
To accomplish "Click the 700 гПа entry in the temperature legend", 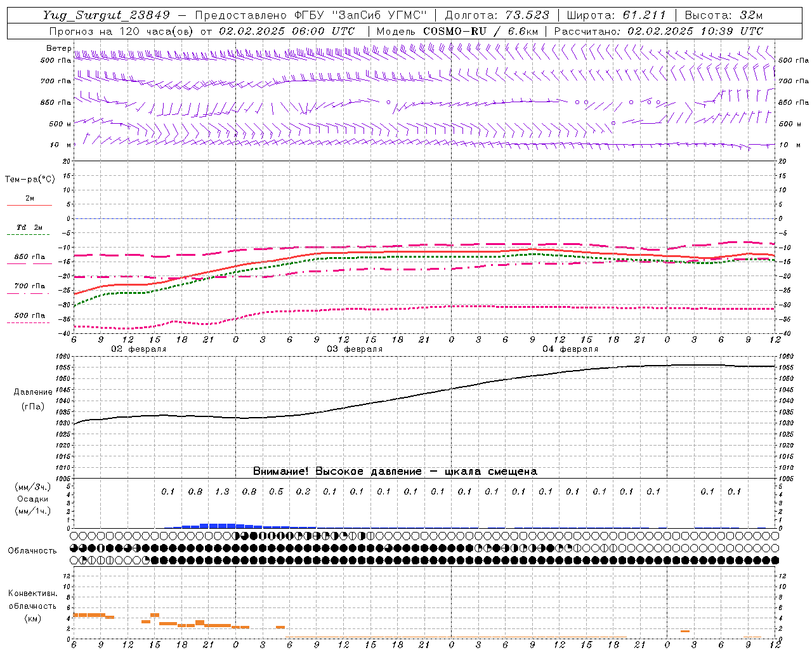I will (x=30, y=286).
